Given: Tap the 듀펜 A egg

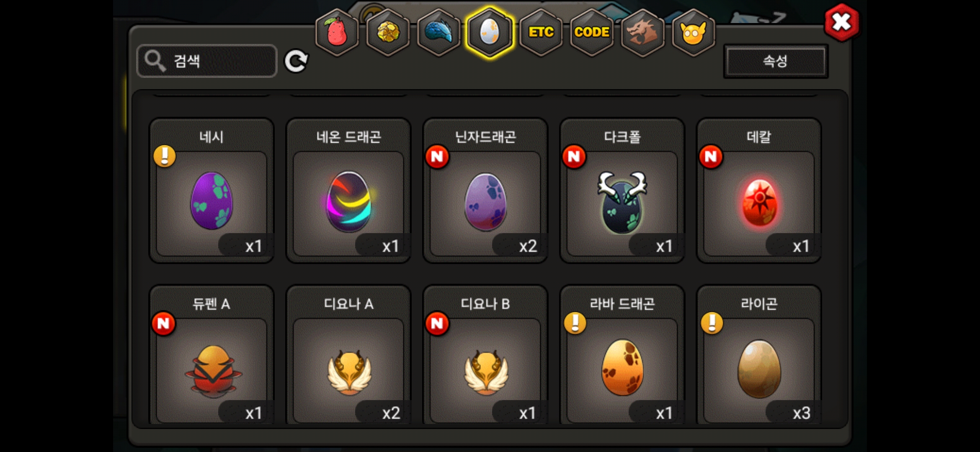Looking at the screenshot, I should (211, 356).
